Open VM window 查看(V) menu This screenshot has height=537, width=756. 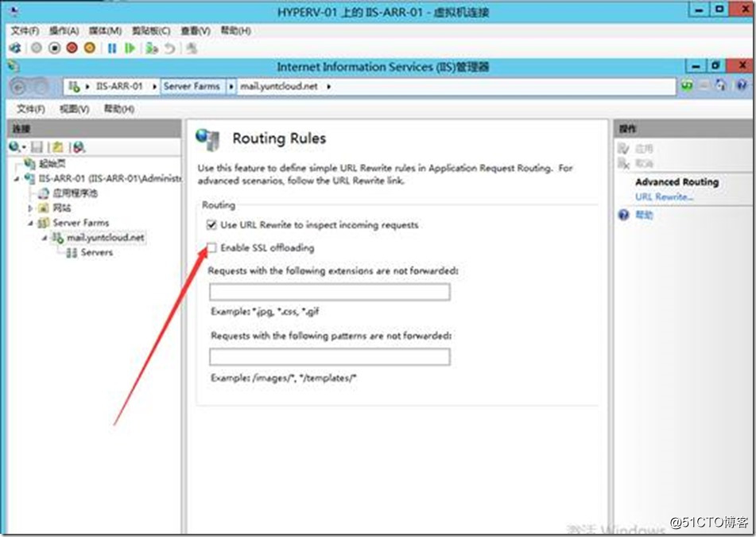pos(196,31)
